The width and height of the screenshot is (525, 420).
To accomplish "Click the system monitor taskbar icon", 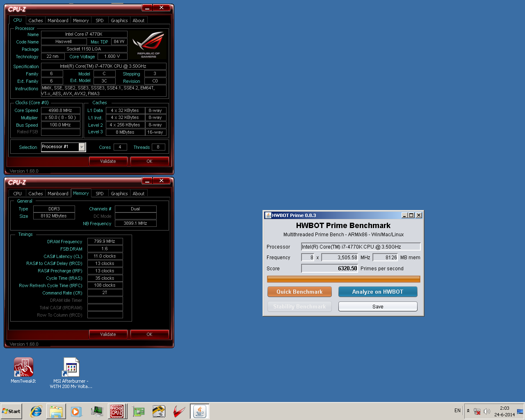I will point(97,411).
